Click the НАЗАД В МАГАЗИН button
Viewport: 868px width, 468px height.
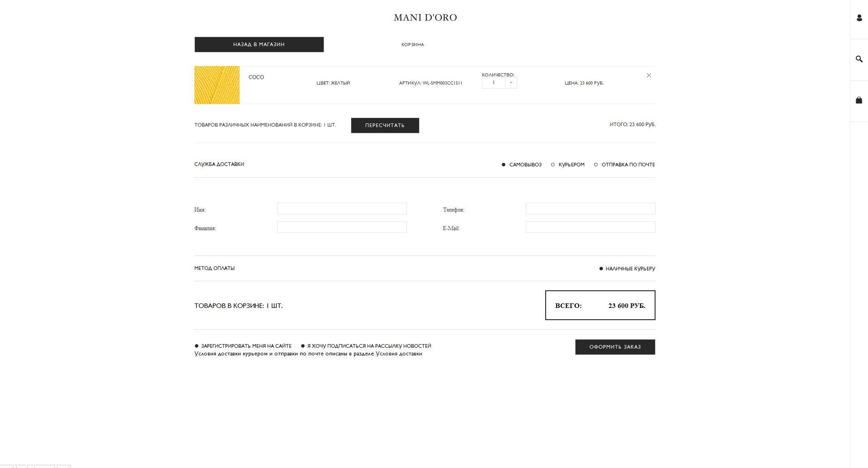[x=259, y=44]
